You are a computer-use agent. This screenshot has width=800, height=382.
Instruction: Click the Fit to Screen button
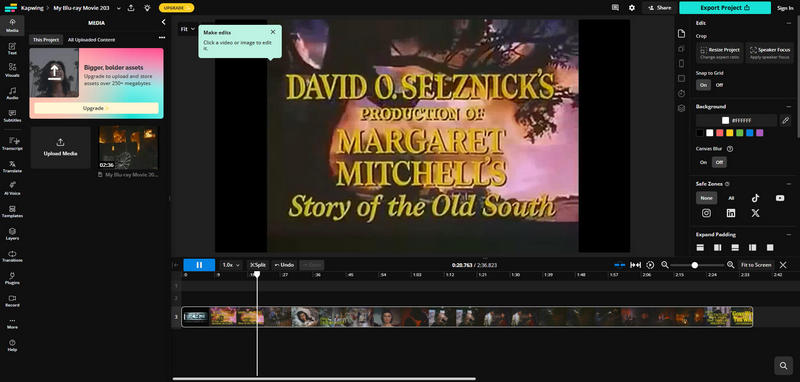[x=756, y=265]
